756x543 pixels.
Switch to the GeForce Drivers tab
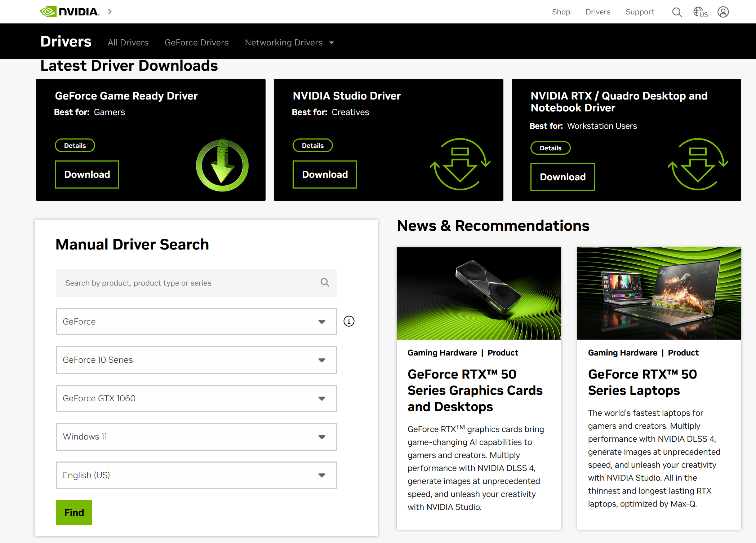pos(196,43)
